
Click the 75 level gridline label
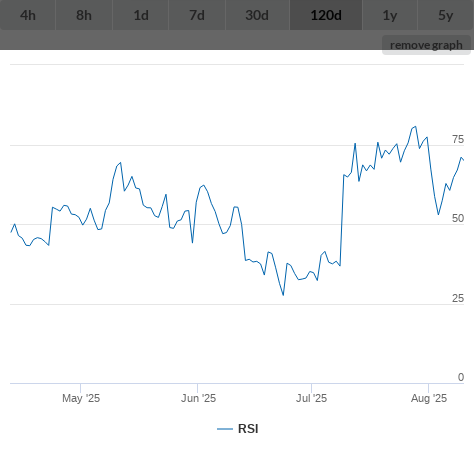[458, 139]
